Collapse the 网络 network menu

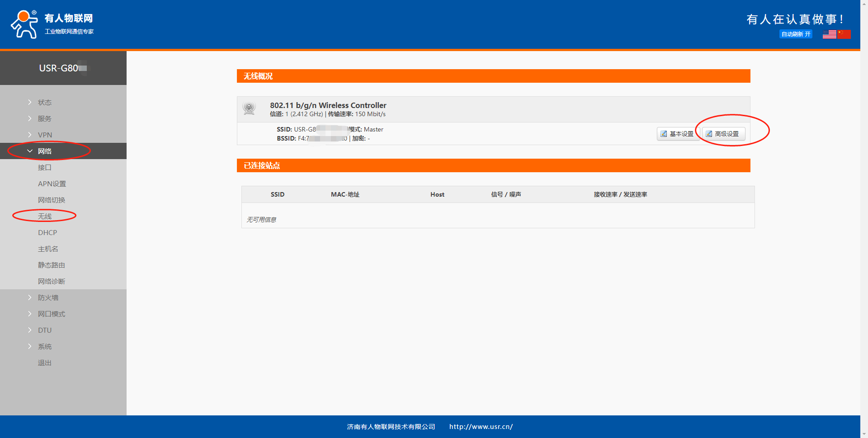coord(44,151)
